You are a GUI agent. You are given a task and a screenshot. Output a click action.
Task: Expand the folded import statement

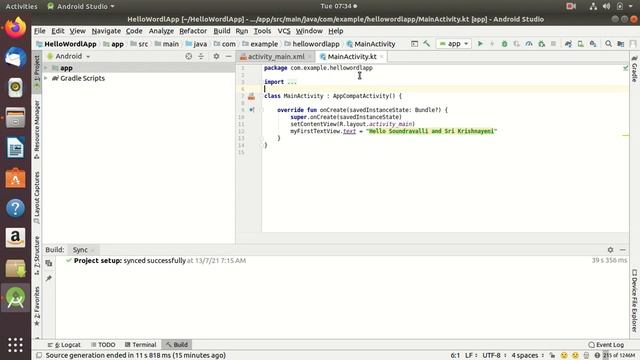tap(291, 82)
